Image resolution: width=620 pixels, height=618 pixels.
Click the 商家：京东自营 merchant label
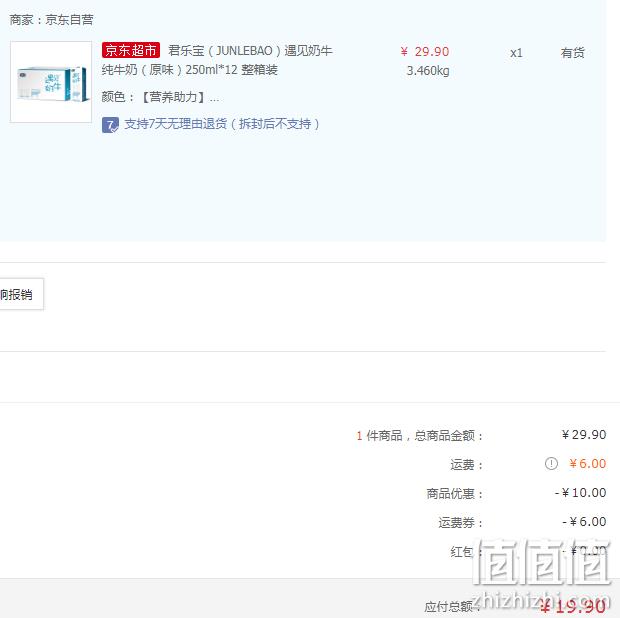click(x=51, y=20)
